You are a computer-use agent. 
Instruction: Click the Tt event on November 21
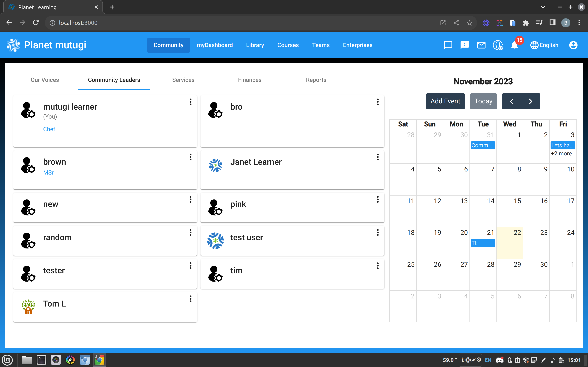click(x=483, y=243)
